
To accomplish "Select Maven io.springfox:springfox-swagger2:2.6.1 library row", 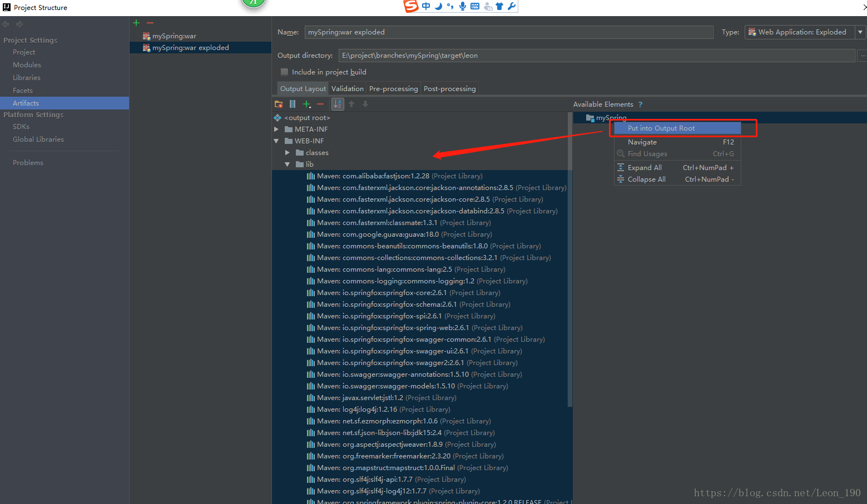I will pos(422,363).
